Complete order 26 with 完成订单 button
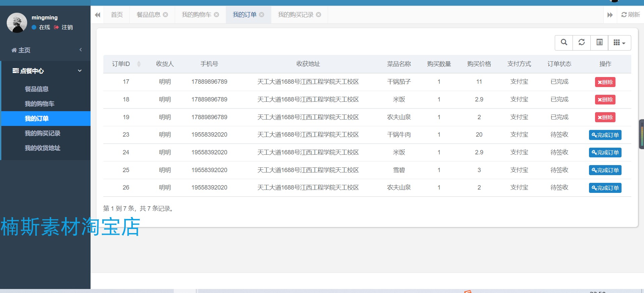 click(x=605, y=188)
